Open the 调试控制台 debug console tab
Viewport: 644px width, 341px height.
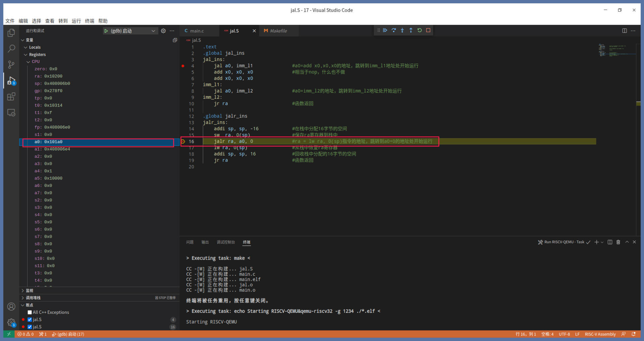point(225,242)
